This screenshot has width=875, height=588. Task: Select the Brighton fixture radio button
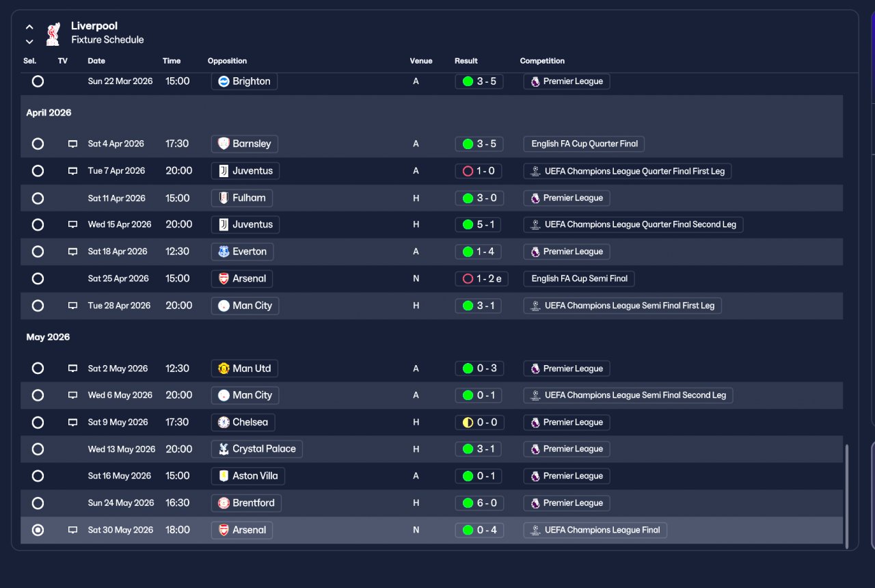coord(38,81)
